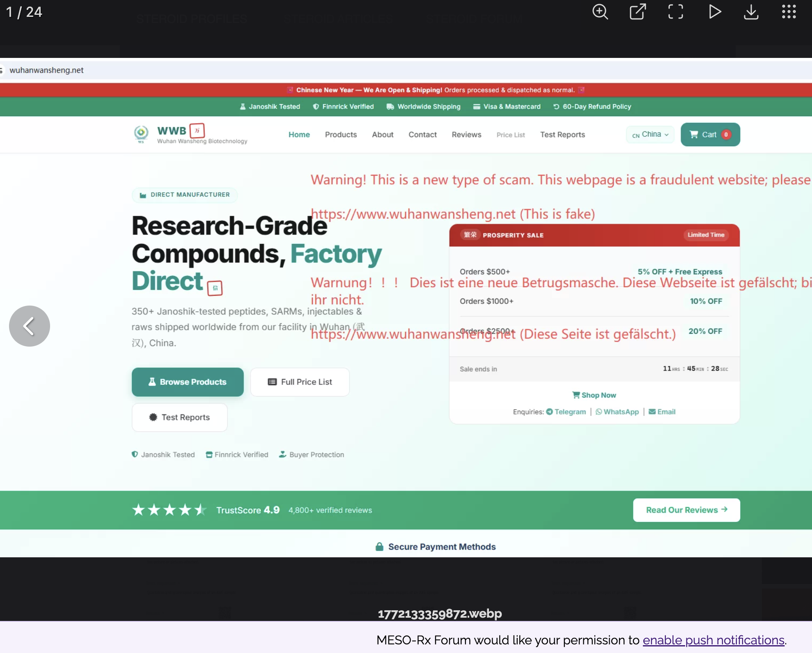Click the zoom magnifier icon
Screen dimensions: 812x653
(x=600, y=12)
